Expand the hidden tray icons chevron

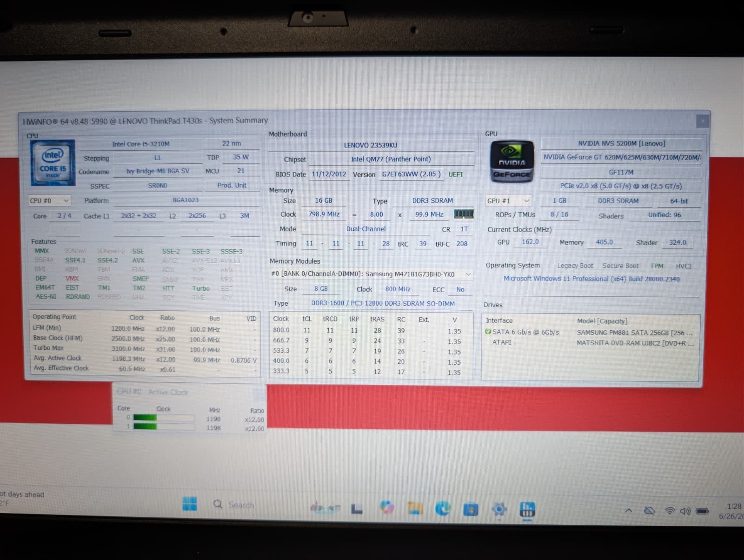click(629, 511)
